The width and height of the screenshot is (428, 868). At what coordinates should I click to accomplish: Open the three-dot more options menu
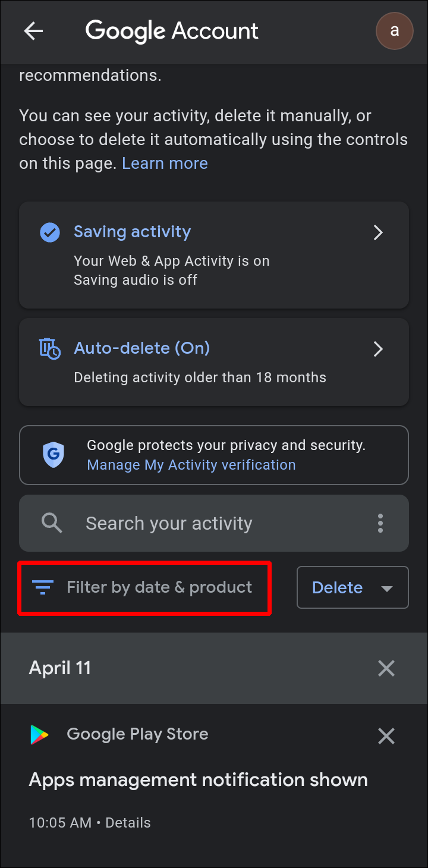coord(380,523)
